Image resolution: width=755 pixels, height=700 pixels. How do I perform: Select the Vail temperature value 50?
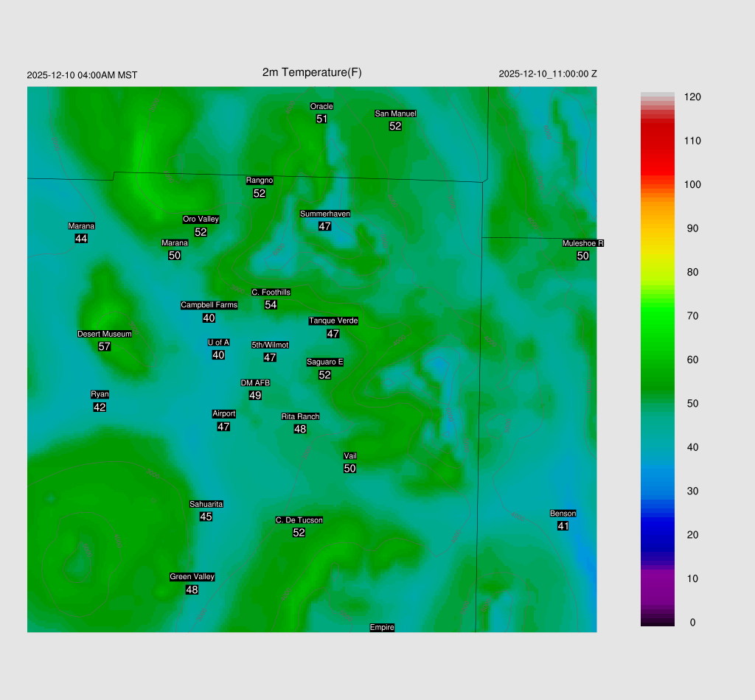click(350, 469)
